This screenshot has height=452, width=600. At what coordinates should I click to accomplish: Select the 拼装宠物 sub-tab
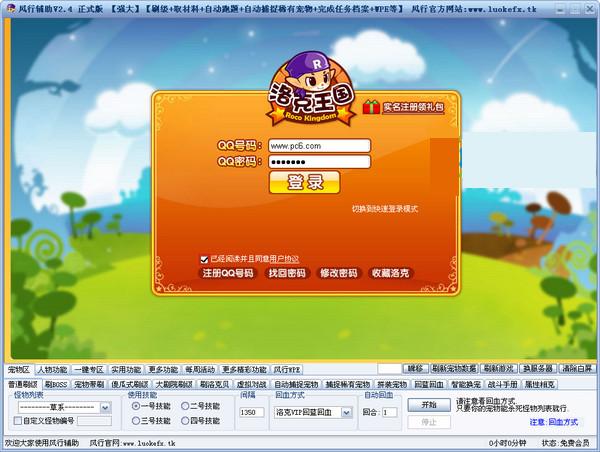tap(392, 385)
